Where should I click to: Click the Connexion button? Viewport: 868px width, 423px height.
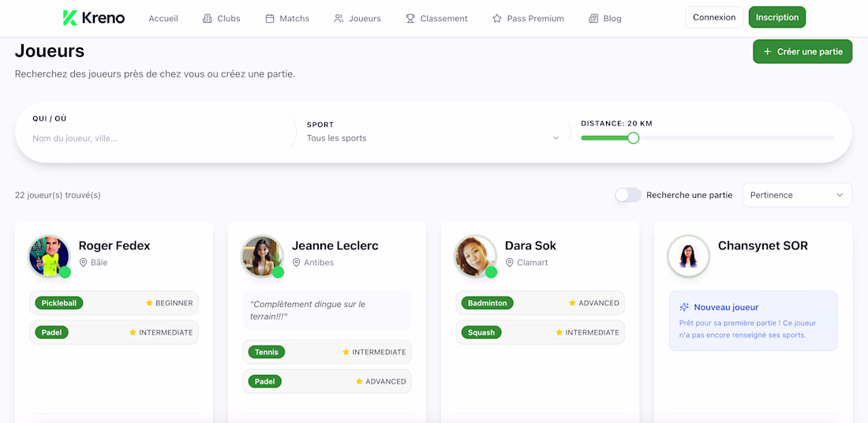(714, 17)
